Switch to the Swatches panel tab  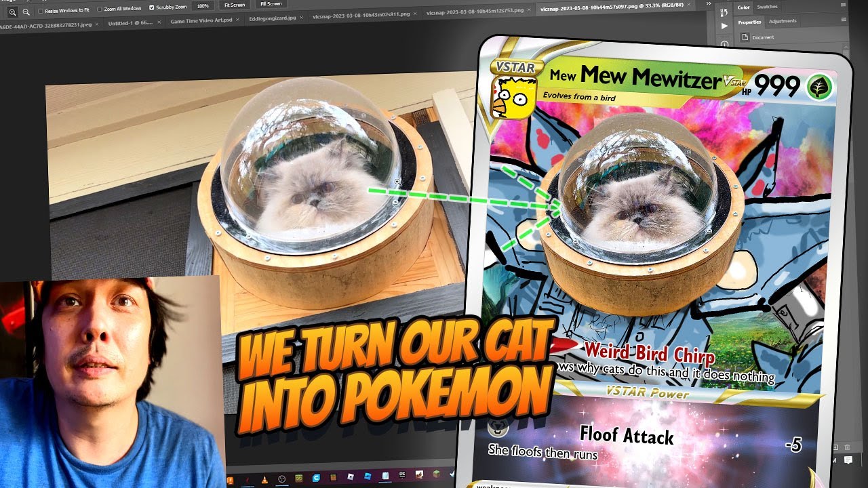coord(767,7)
